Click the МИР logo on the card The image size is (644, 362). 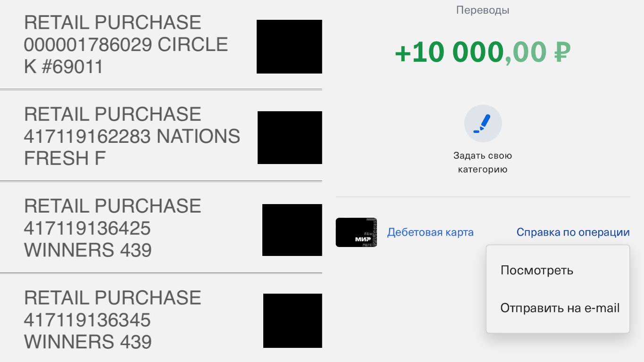(363, 239)
